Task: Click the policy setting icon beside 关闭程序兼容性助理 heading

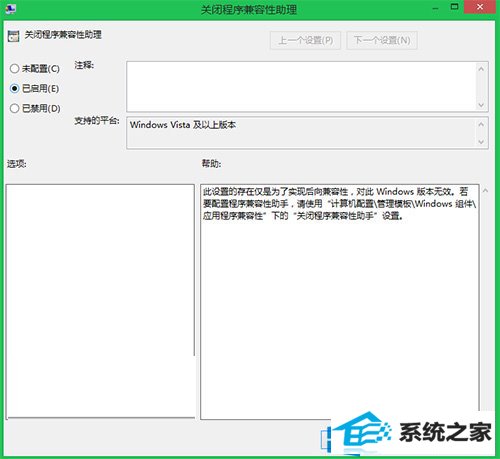Action: point(13,36)
